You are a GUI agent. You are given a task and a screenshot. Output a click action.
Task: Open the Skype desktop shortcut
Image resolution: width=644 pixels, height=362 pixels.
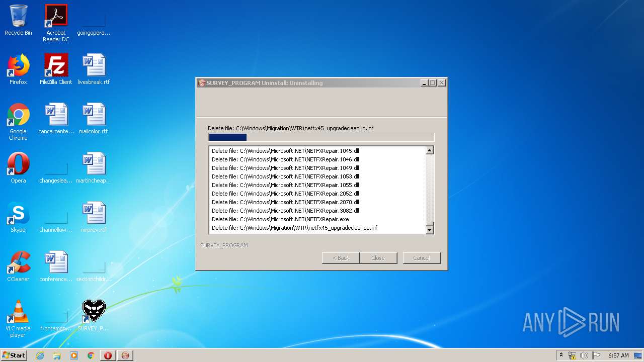coord(18,217)
